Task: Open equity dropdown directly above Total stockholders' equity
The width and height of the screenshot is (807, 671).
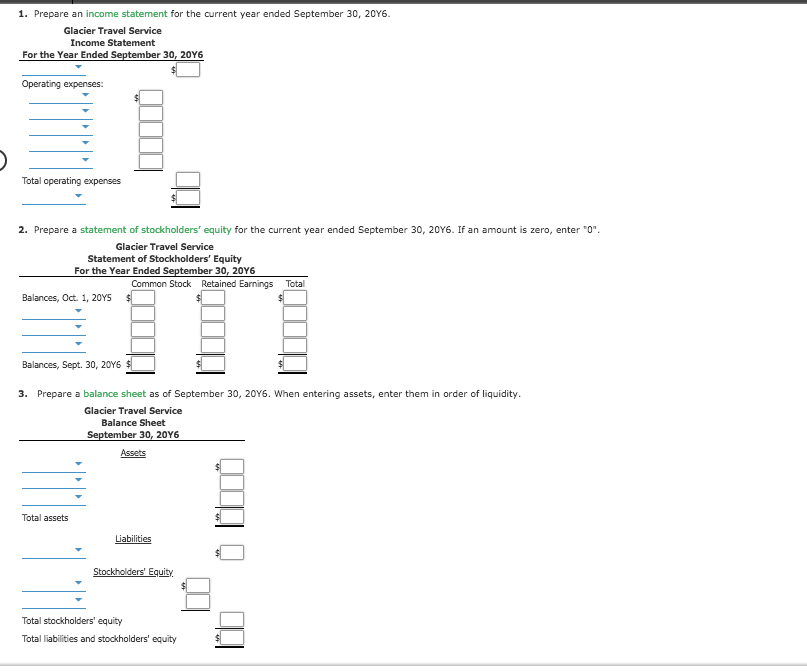Action: pyautogui.click(x=54, y=602)
